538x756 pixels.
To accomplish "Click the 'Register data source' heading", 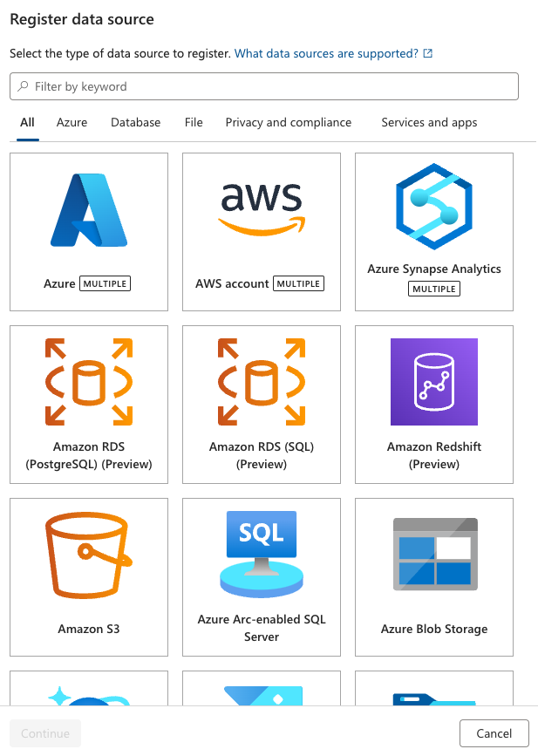I will pyautogui.click(x=82, y=19).
